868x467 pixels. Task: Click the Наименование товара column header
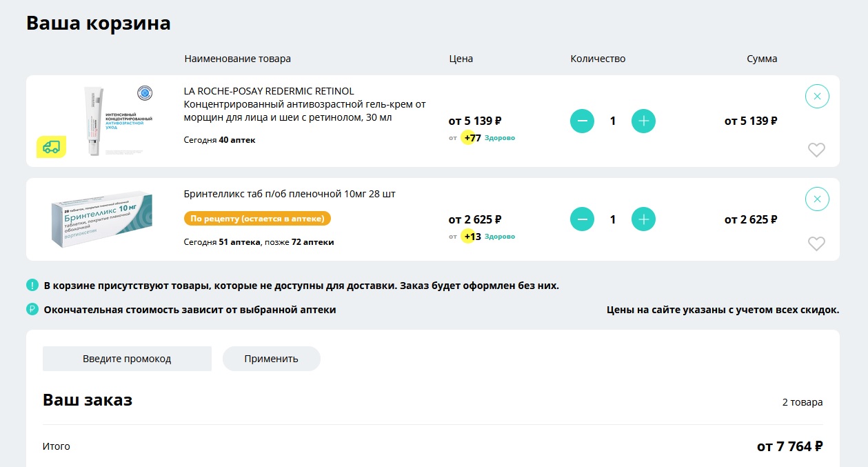pos(238,59)
